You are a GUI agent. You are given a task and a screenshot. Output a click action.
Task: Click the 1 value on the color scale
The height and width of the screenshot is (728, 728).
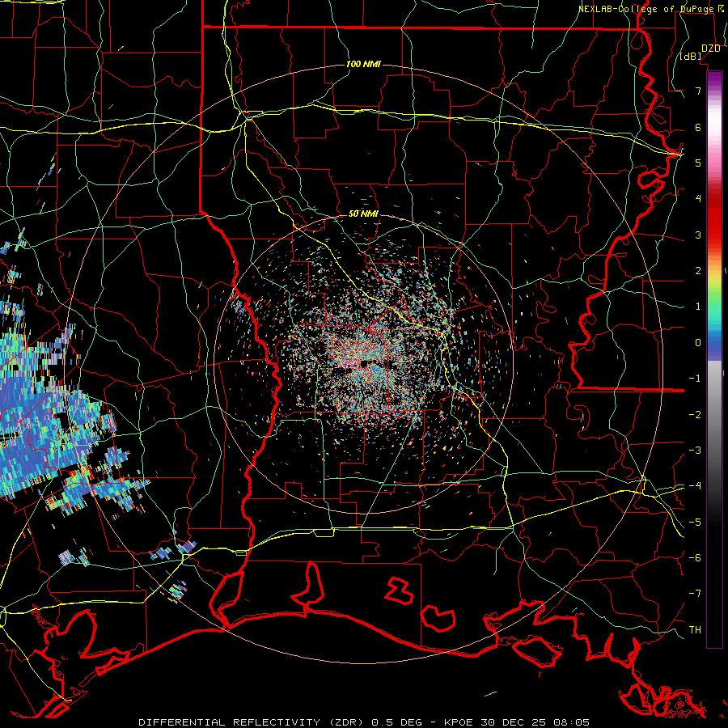[x=698, y=307]
